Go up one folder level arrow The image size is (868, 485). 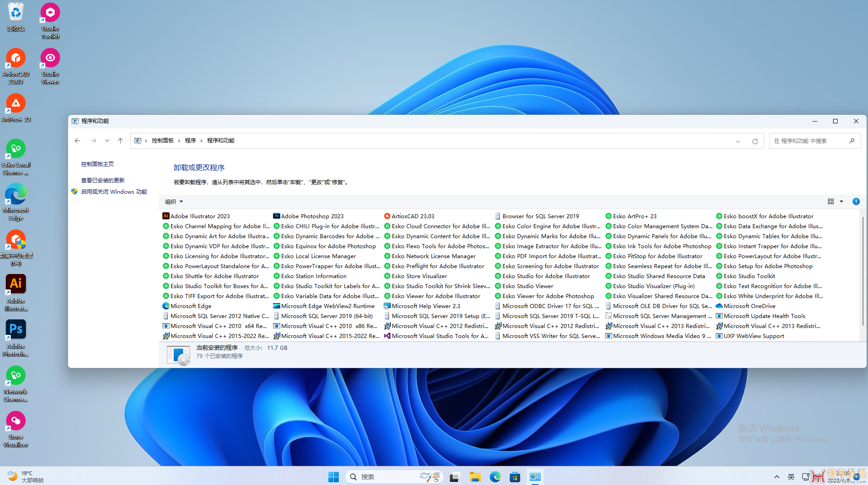tap(120, 141)
